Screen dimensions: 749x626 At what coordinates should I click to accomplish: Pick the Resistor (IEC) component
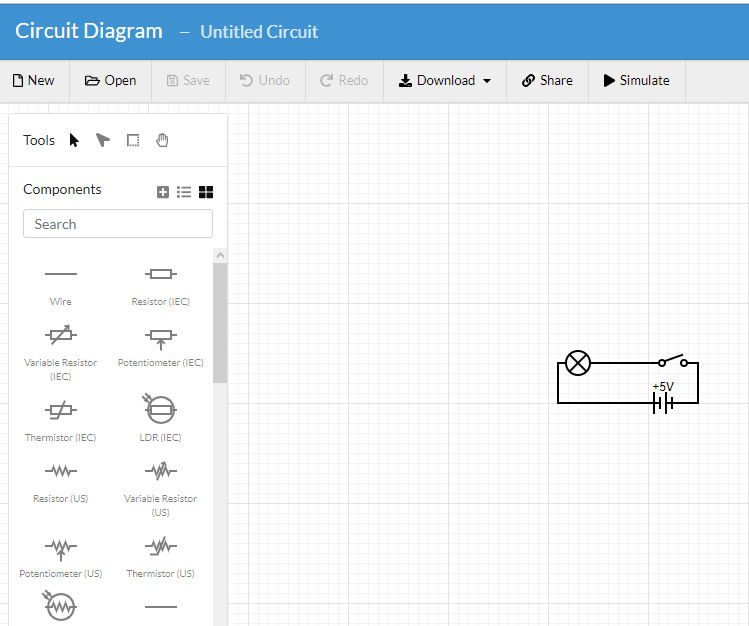160,285
